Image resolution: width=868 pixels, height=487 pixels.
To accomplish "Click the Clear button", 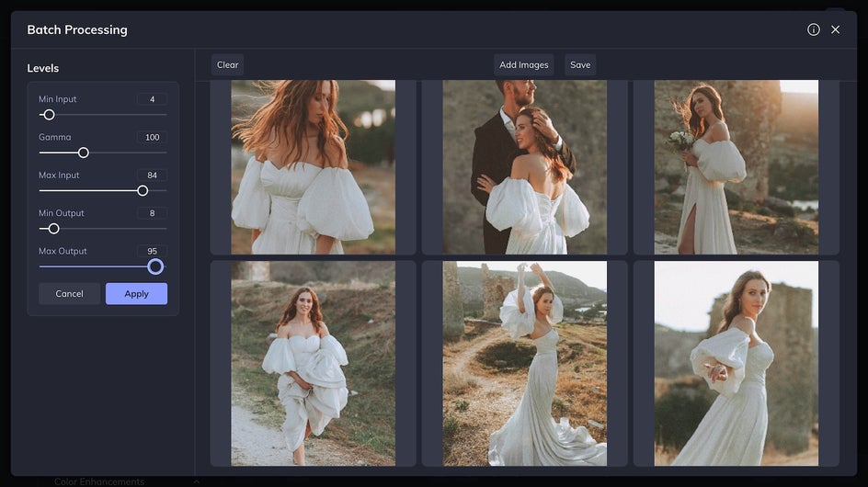I will pyautogui.click(x=227, y=64).
